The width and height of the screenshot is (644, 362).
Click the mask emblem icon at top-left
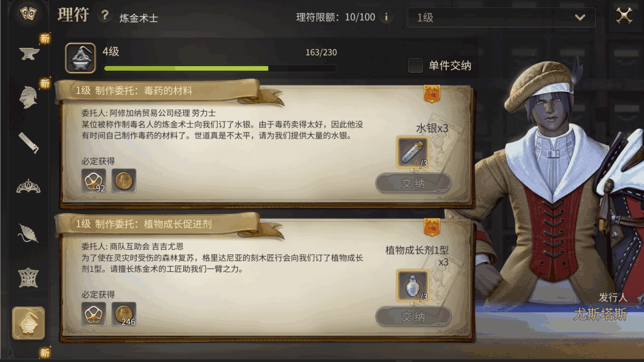click(28, 14)
